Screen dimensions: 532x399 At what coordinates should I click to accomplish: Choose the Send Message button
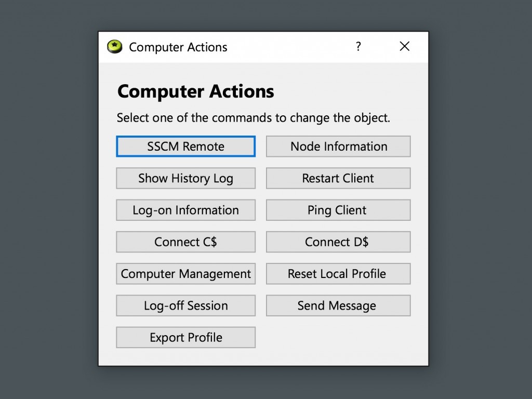(x=338, y=305)
